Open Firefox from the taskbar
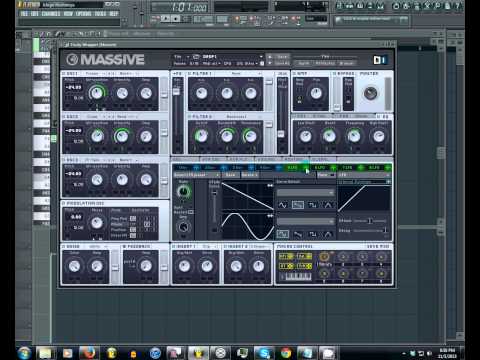The image size is (480, 360). click(89, 353)
